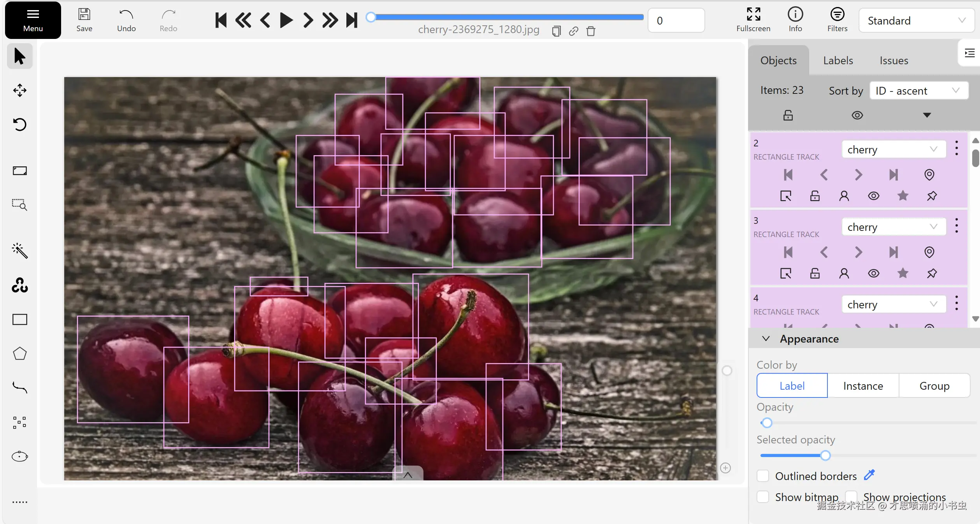980x524 pixels.
Task: Click the Selected opacity slider handle
Action: pos(825,455)
